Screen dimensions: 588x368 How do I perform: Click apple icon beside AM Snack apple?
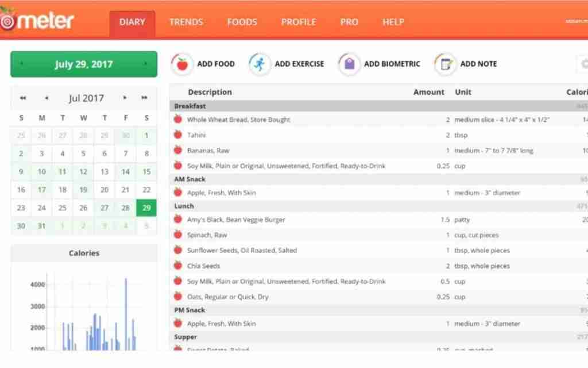(178, 193)
